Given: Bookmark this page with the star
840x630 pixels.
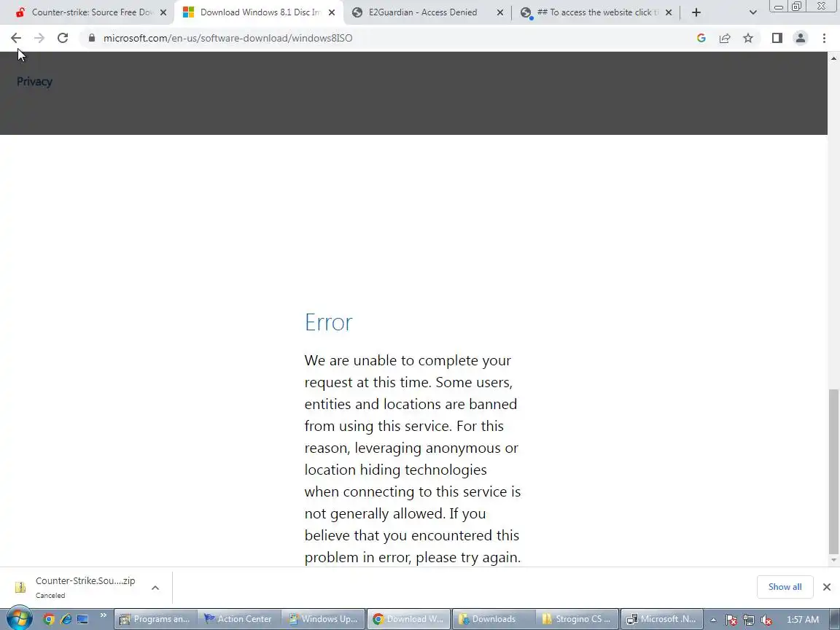Looking at the screenshot, I should 748,38.
